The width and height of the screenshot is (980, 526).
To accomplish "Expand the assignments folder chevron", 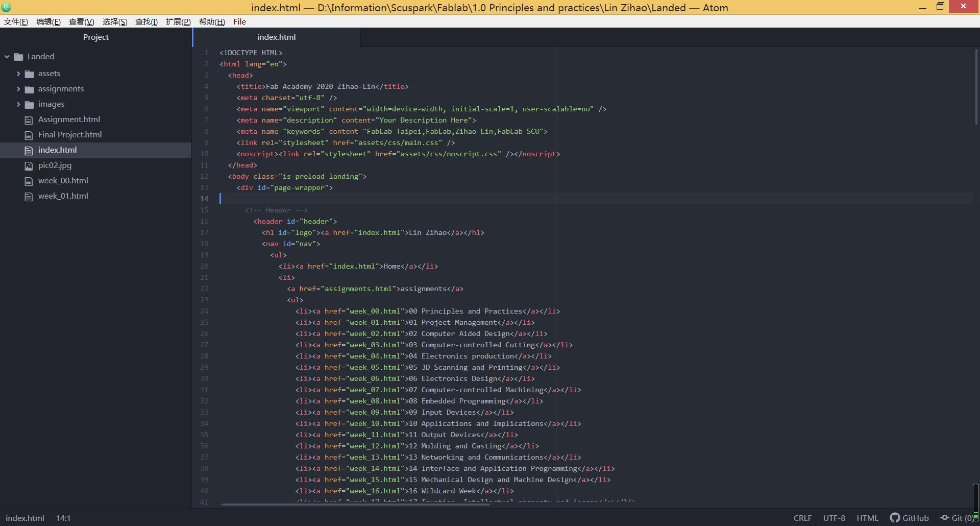I will tap(18, 89).
